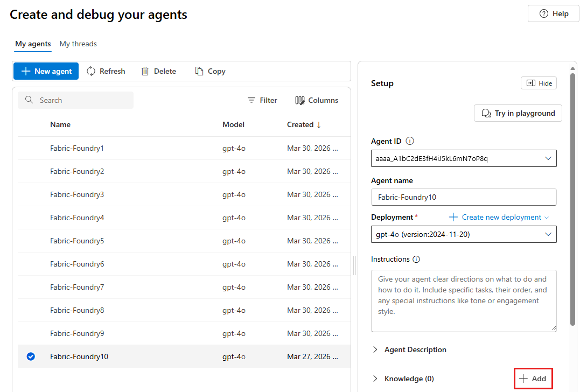
Task: Click the Search input field
Action: [x=75, y=100]
